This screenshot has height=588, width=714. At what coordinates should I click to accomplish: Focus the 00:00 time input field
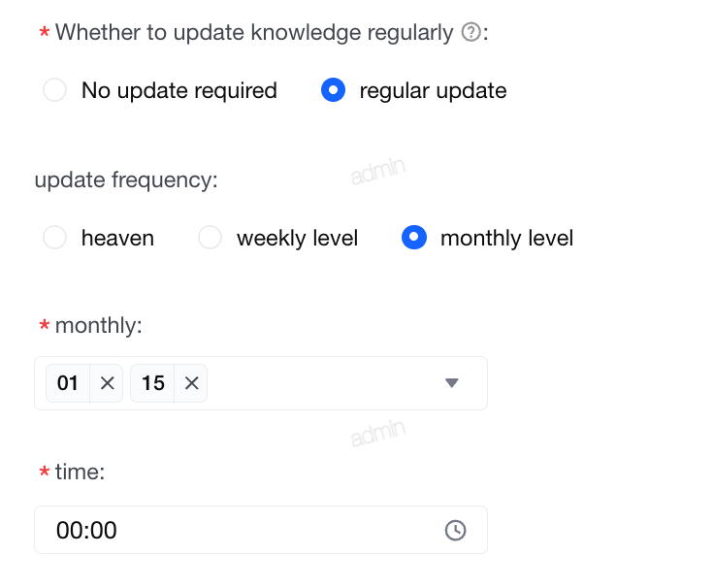tap(261, 530)
